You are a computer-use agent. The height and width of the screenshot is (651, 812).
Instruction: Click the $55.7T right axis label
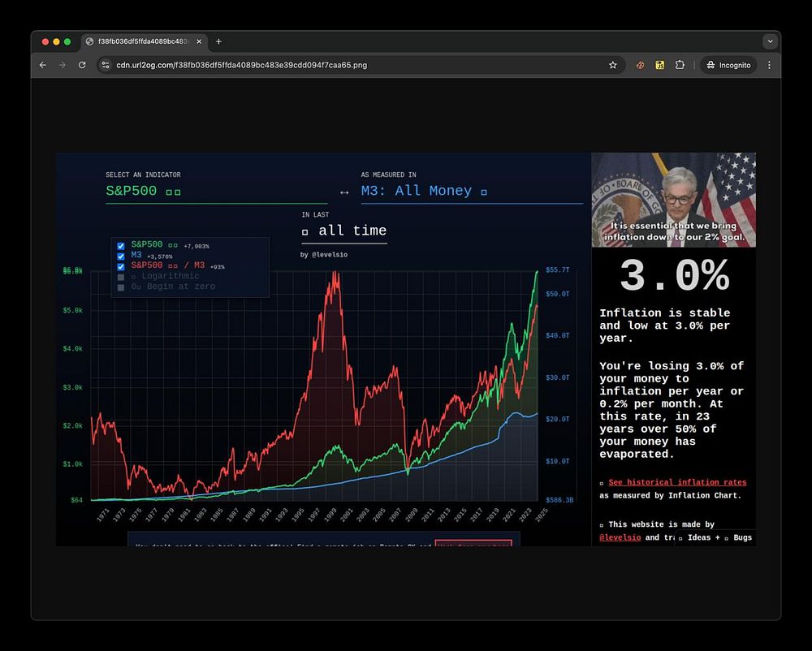coord(557,269)
